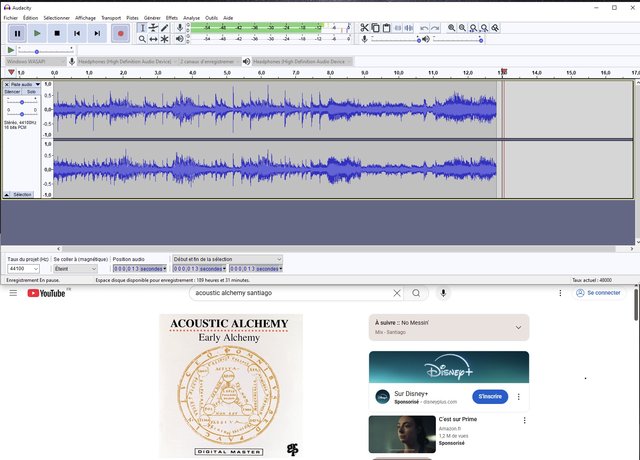Click the Pause button in Audacity
The image size is (640, 460).
(x=17, y=33)
